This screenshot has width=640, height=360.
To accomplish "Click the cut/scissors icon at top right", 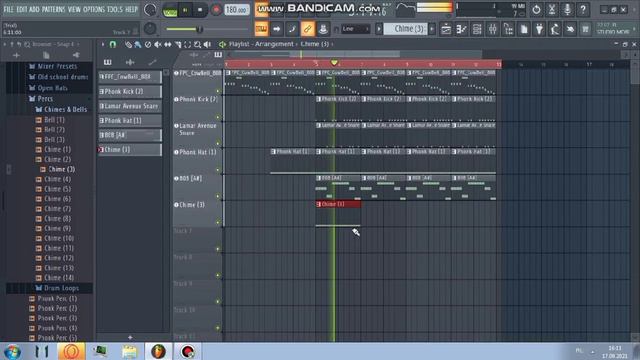I will 552,9.
